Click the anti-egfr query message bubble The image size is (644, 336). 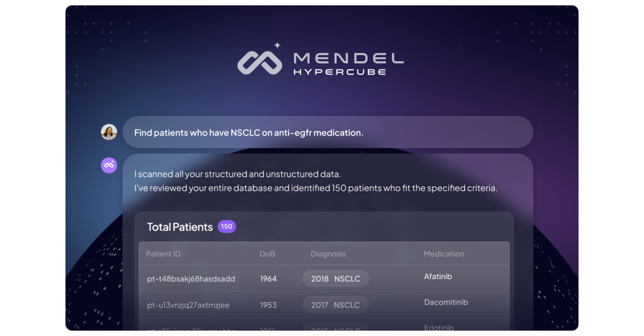[x=328, y=132]
